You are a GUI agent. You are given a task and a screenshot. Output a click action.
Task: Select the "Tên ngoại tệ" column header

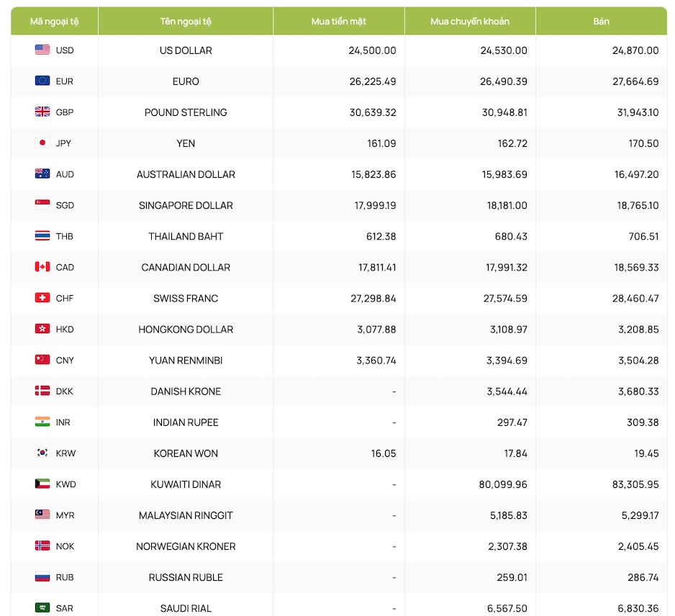point(186,22)
